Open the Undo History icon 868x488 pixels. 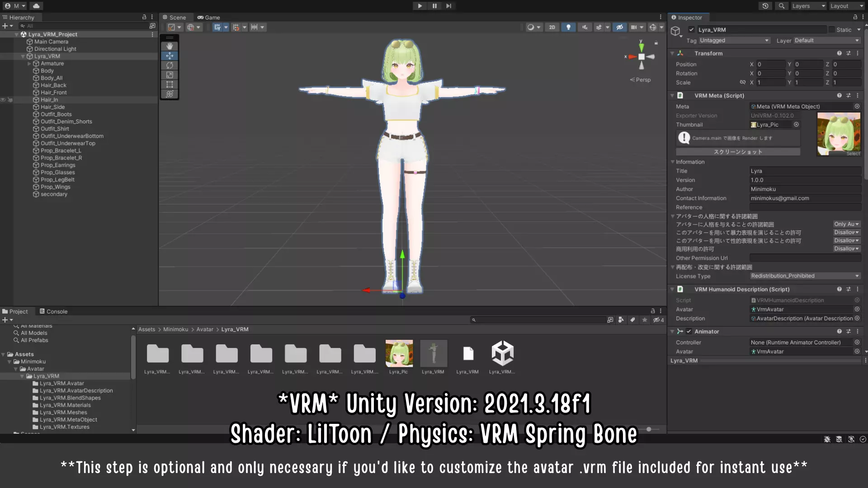point(765,6)
